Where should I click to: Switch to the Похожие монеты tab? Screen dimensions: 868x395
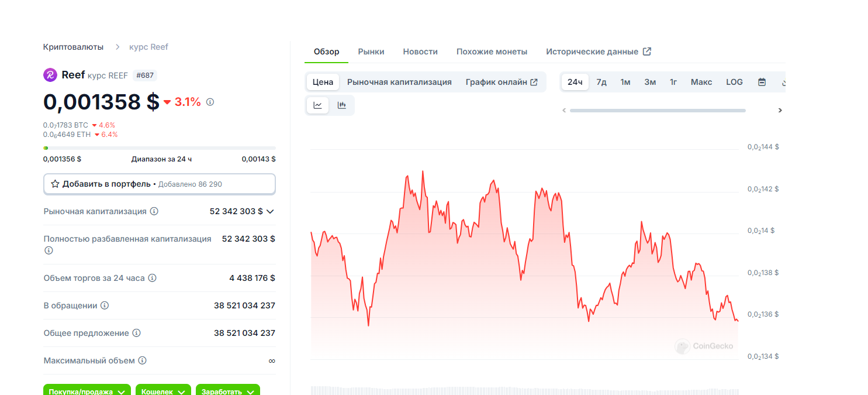click(492, 51)
